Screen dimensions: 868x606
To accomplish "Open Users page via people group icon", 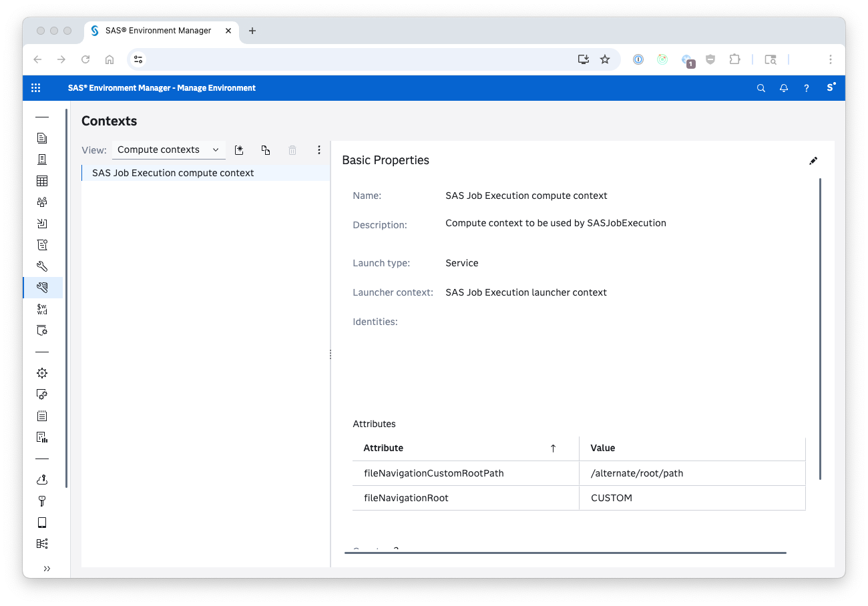I will (42, 202).
